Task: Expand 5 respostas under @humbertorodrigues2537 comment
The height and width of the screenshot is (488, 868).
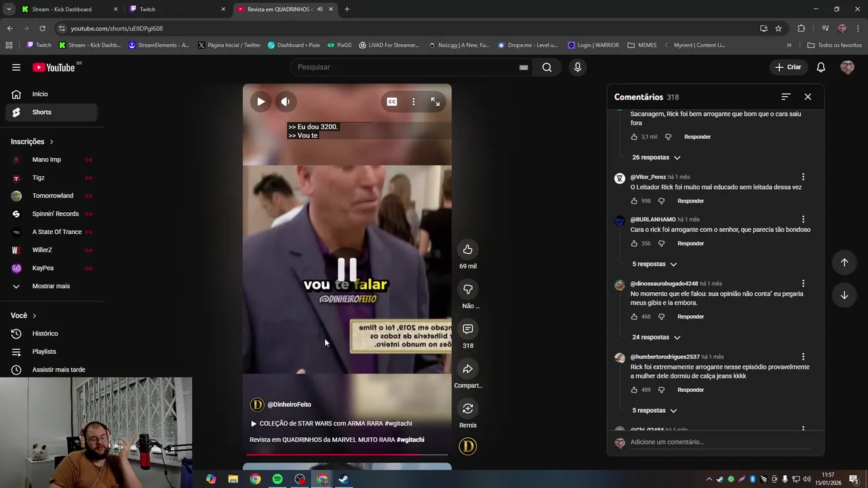Action: (654, 410)
